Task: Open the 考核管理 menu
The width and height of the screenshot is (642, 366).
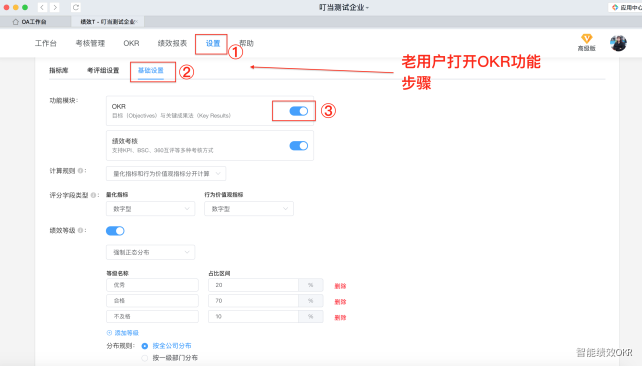Action: point(90,43)
